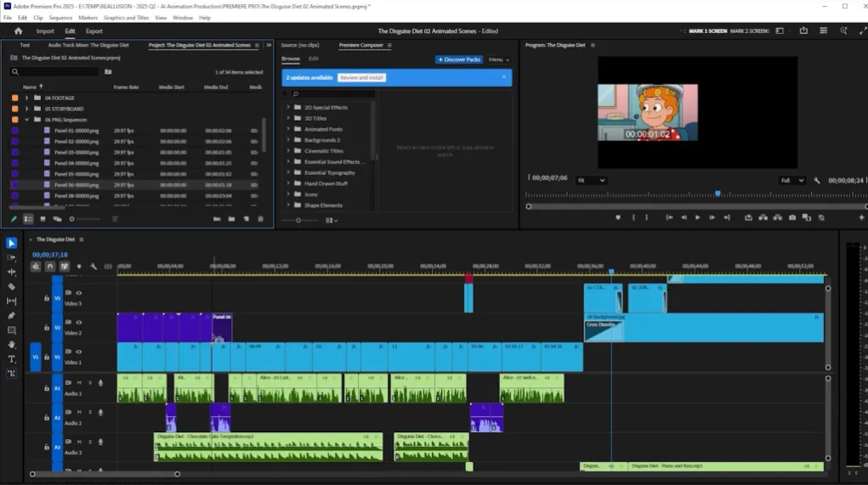Click Review and install button
This screenshot has width=868, height=485.
[x=362, y=78]
